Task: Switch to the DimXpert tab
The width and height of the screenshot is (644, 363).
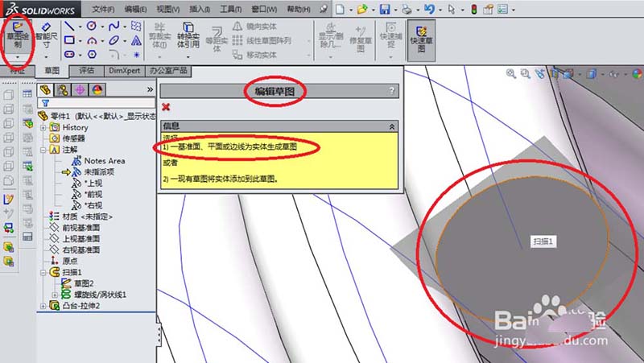Action: (125, 71)
